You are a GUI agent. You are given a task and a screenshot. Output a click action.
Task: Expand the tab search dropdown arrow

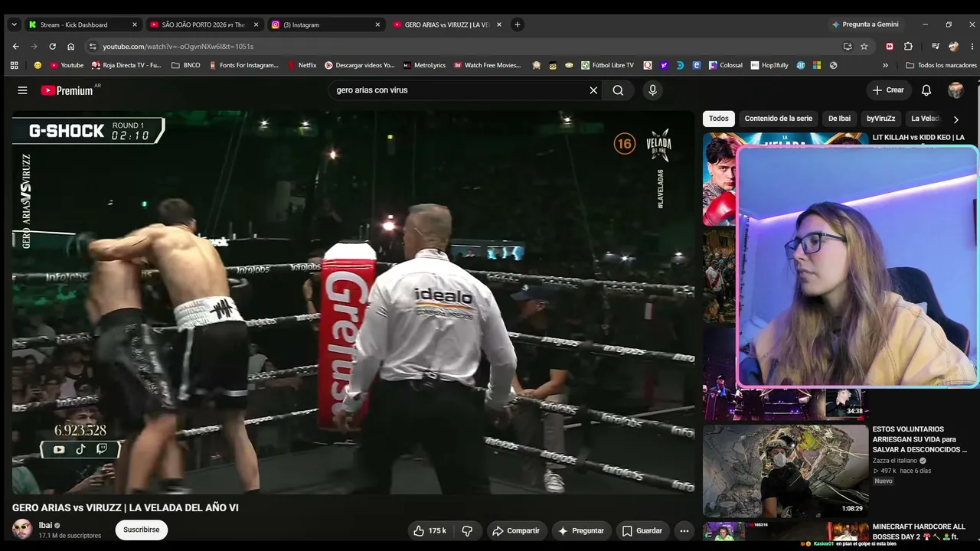tap(14, 24)
